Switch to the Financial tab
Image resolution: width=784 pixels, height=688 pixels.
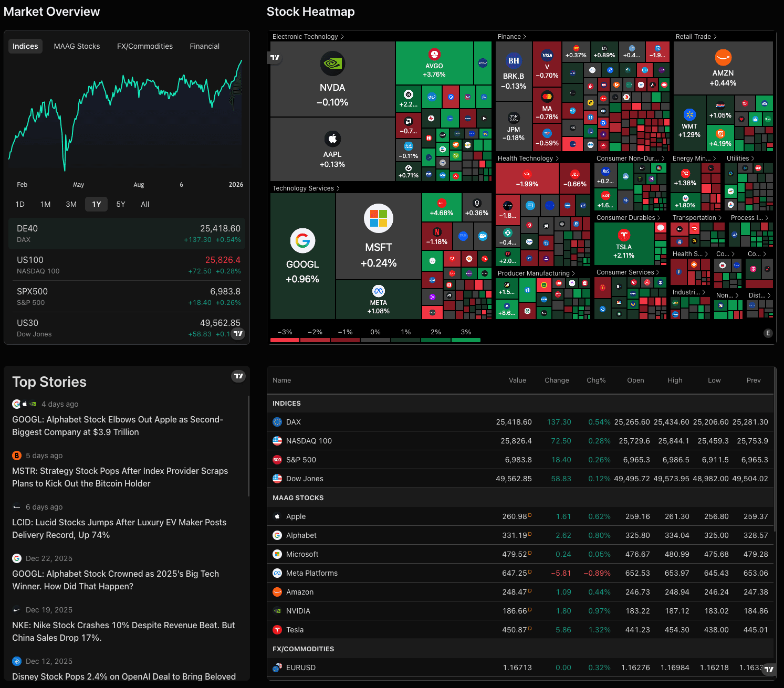205,46
